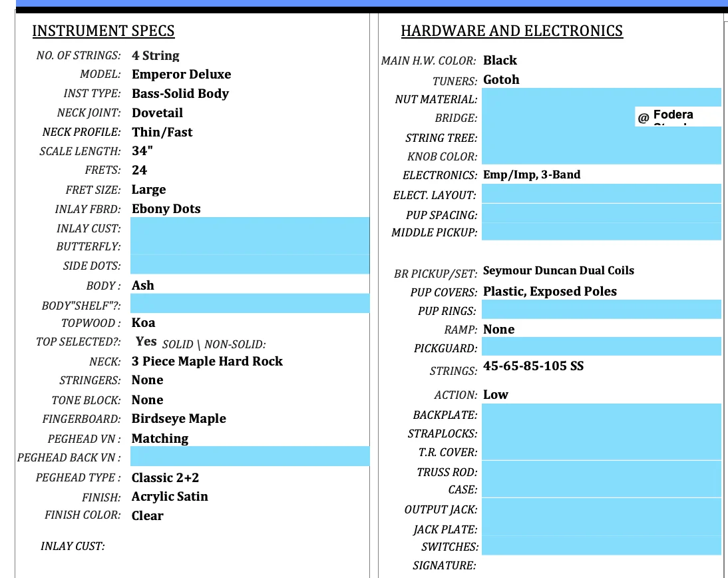728x578 pixels.
Task: Click the blue BACKPLATE field
Action: [x=602, y=413]
